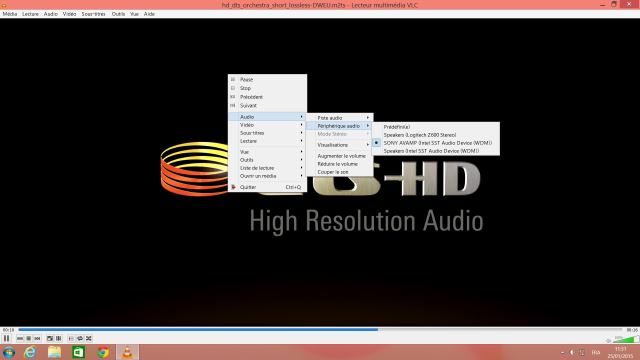The width and height of the screenshot is (640, 360).
Task: Click Augmenter le volume
Action: point(340,156)
